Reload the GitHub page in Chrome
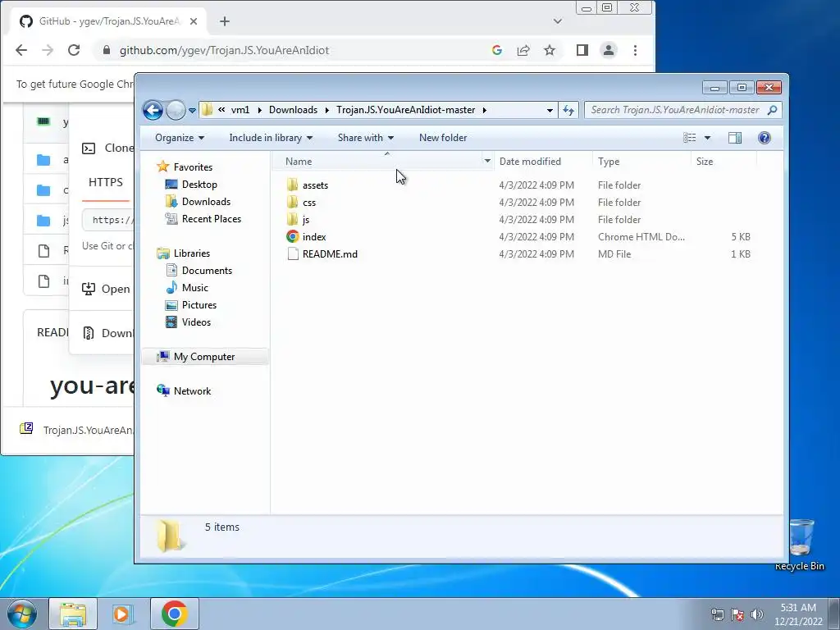The width and height of the screenshot is (840, 630). 74,50
